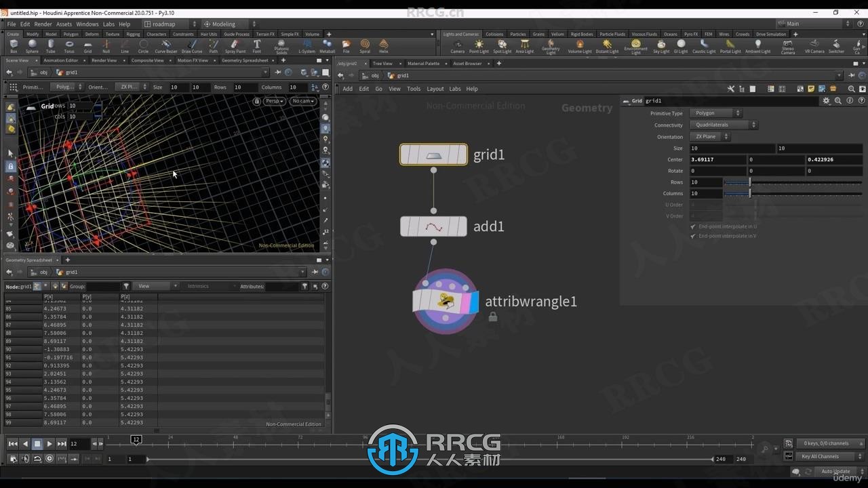This screenshot has width=868, height=488.
Task: Jump to first frame in playbar
Action: point(12,444)
